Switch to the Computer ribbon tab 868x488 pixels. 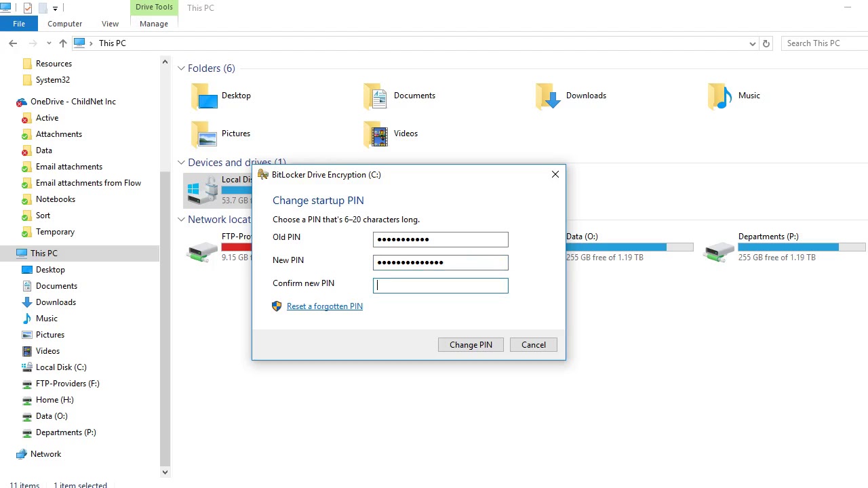coord(64,24)
